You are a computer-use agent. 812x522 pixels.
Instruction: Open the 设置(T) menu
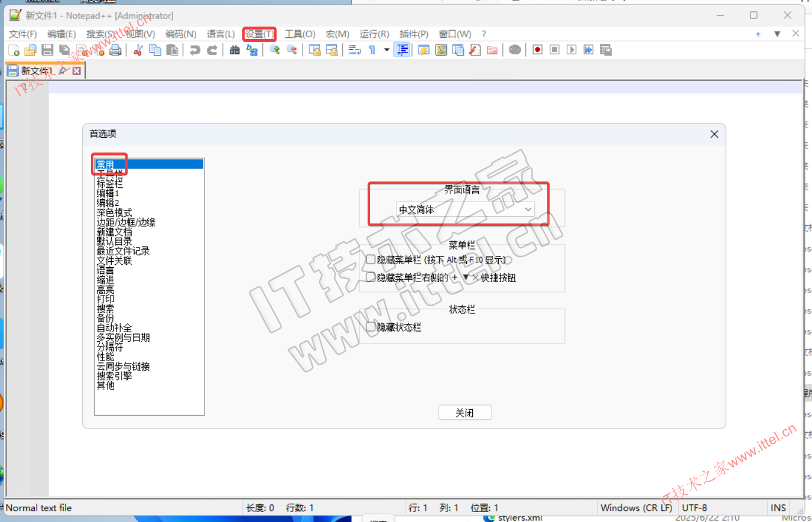click(259, 34)
